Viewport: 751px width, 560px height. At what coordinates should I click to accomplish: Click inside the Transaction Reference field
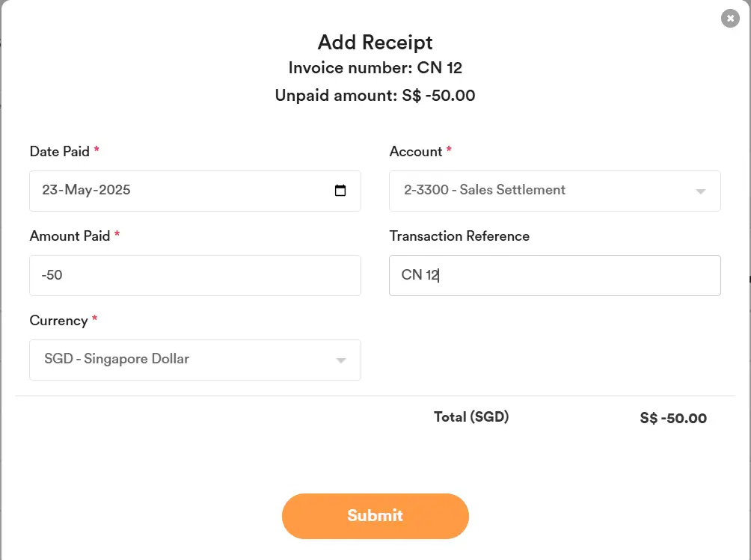[x=554, y=275]
